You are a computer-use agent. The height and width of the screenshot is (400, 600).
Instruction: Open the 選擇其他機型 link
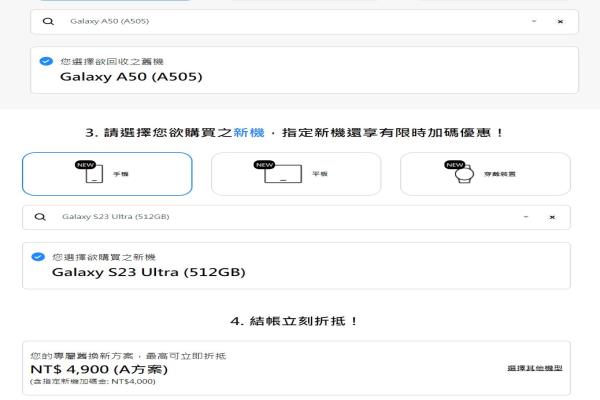(535, 368)
